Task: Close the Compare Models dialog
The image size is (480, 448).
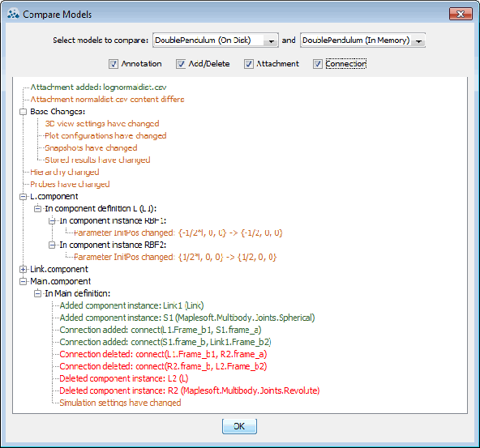Action: point(461,14)
